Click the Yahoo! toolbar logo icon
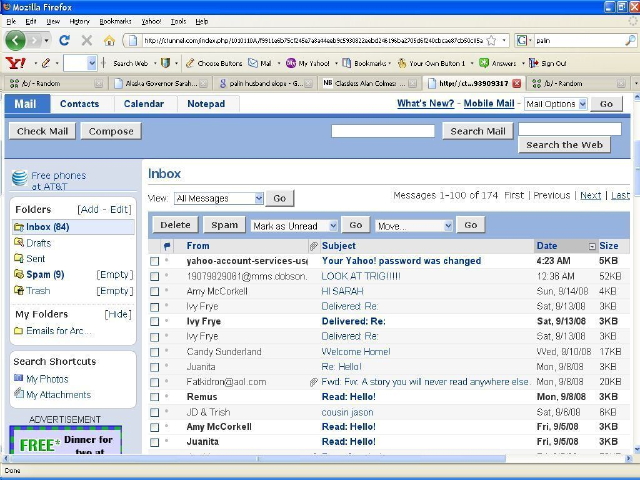This screenshot has width=640, height=480. tap(15, 63)
